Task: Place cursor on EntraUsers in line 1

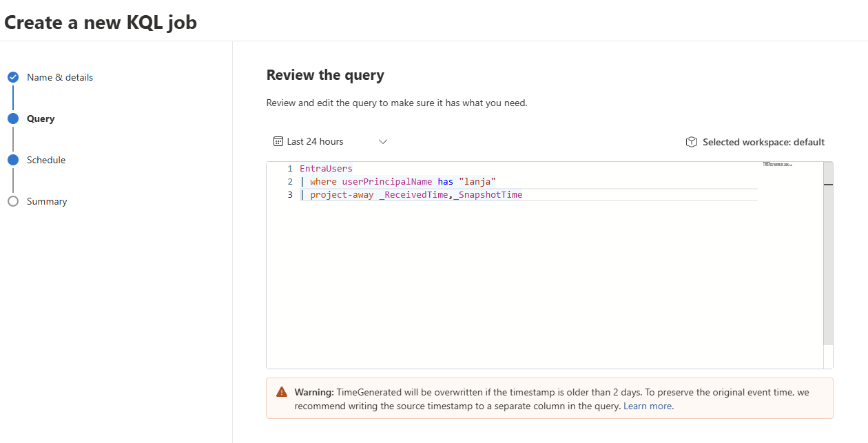Action: (x=326, y=169)
